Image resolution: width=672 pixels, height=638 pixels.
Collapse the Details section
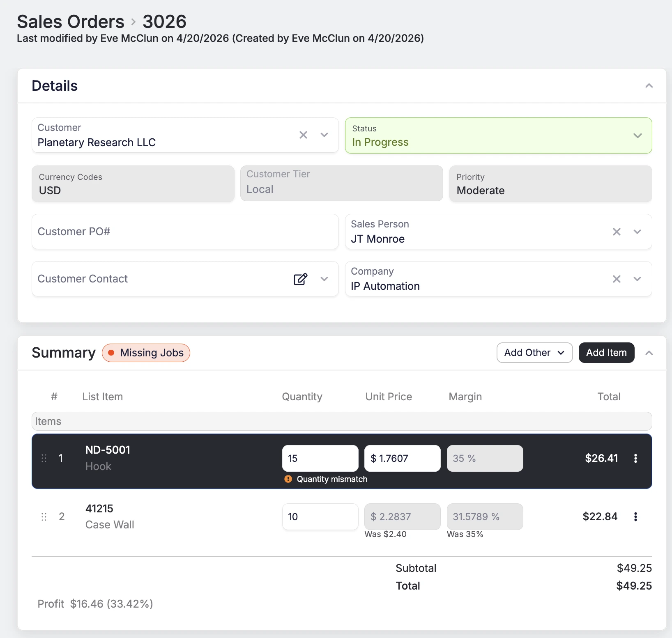(x=649, y=85)
